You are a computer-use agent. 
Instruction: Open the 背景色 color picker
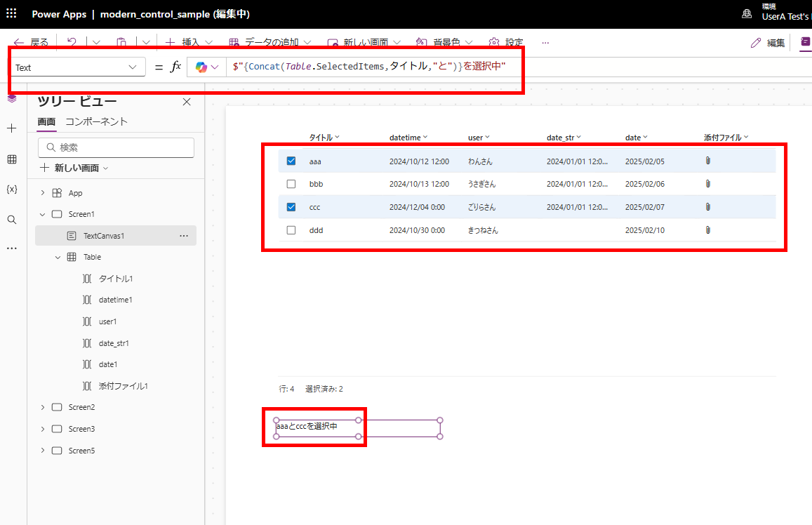[445, 42]
